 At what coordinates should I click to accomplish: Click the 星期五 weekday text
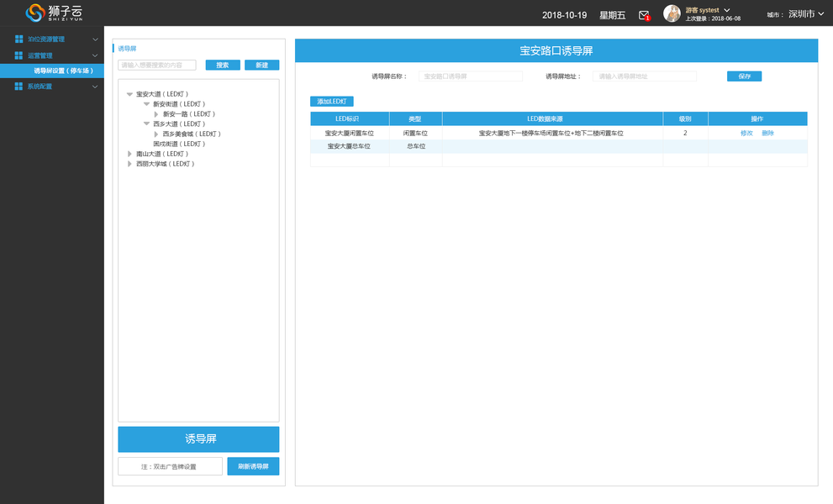[x=613, y=15]
